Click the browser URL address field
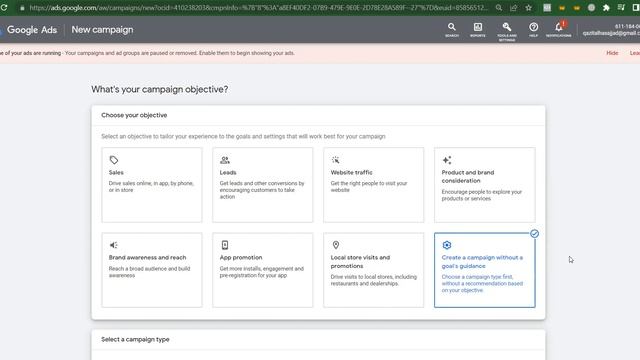The height and width of the screenshot is (360, 640). (258, 8)
